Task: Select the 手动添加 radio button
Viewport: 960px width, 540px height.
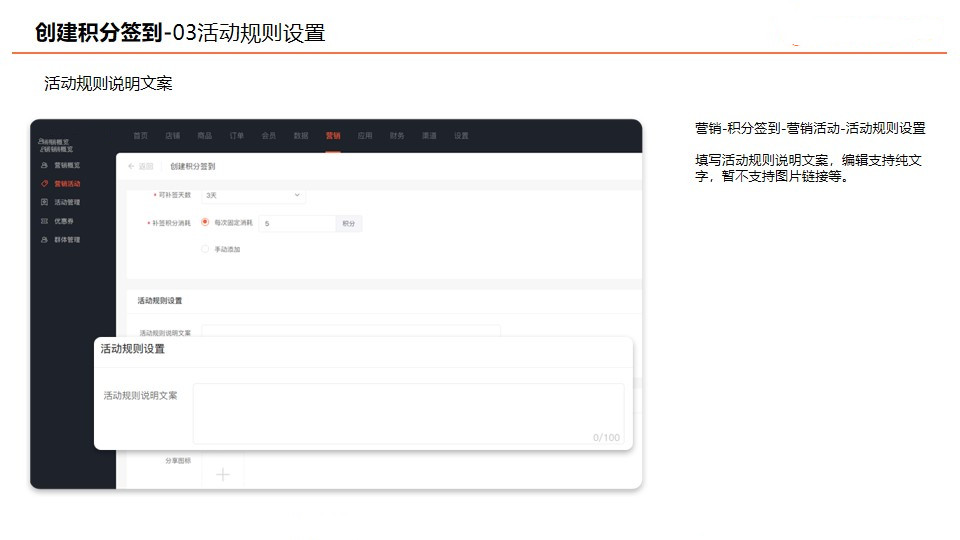Action: [205, 249]
